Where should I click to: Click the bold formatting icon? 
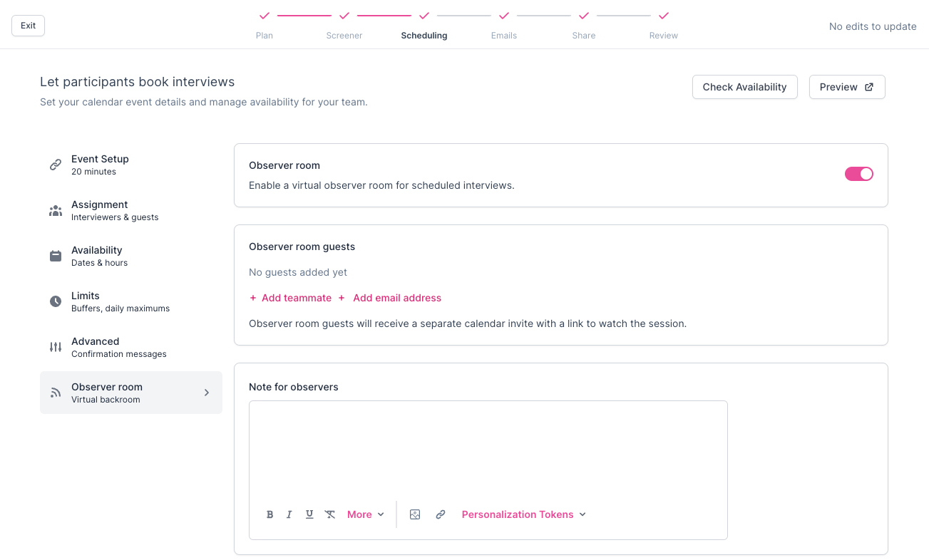click(270, 514)
